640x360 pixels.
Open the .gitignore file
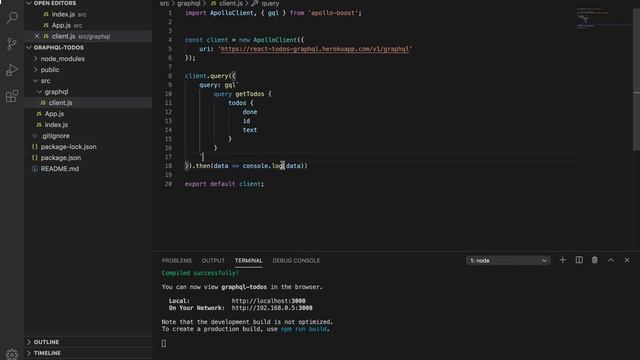(x=55, y=136)
